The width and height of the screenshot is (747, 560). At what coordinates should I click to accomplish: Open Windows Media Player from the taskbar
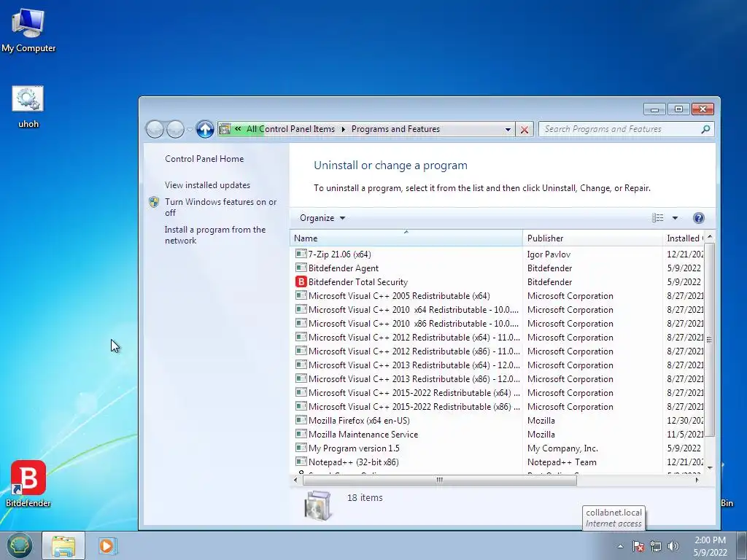pos(107,545)
